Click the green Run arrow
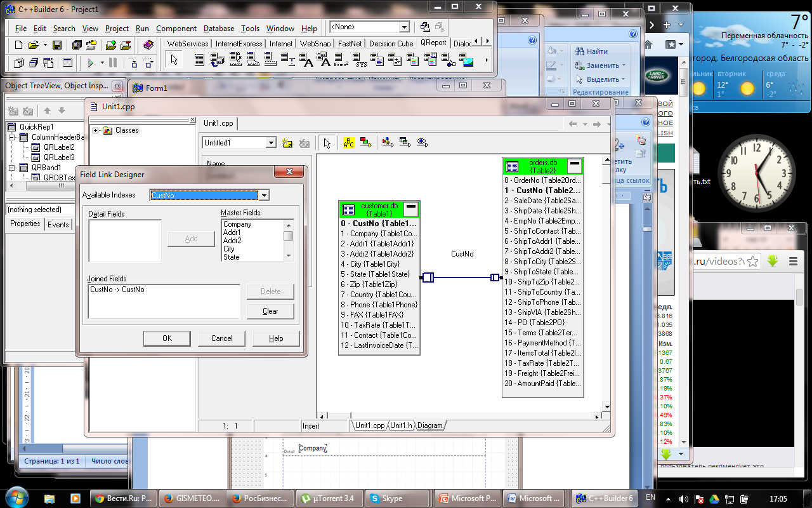Viewport: 812px width, 508px height. tap(91, 63)
